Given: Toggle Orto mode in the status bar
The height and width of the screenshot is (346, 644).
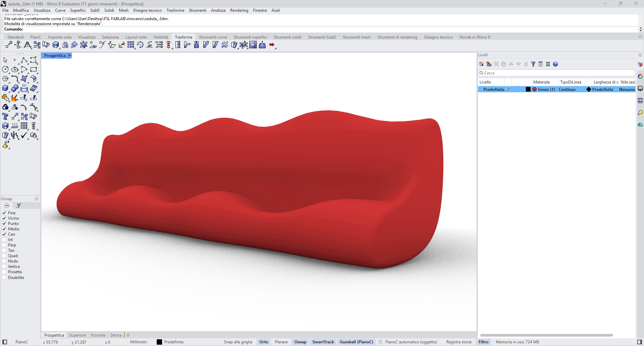Looking at the screenshot, I should pyautogui.click(x=263, y=342).
